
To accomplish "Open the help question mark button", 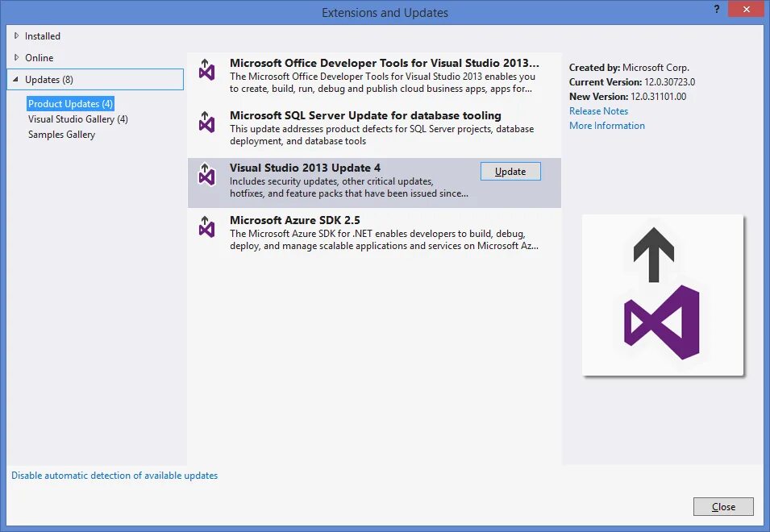I will [717, 10].
